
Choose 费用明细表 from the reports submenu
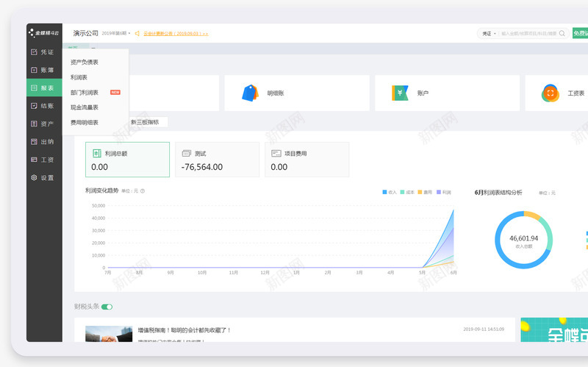[85, 122]
